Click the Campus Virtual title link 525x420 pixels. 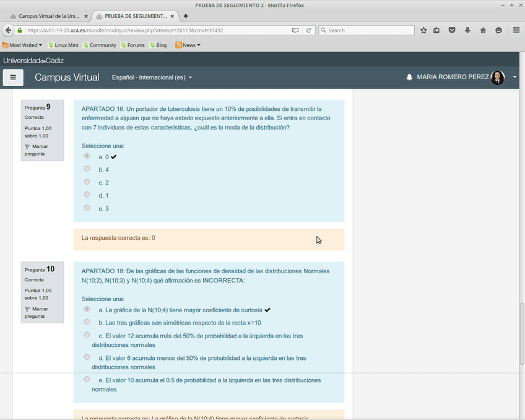[x=67, y=77]
